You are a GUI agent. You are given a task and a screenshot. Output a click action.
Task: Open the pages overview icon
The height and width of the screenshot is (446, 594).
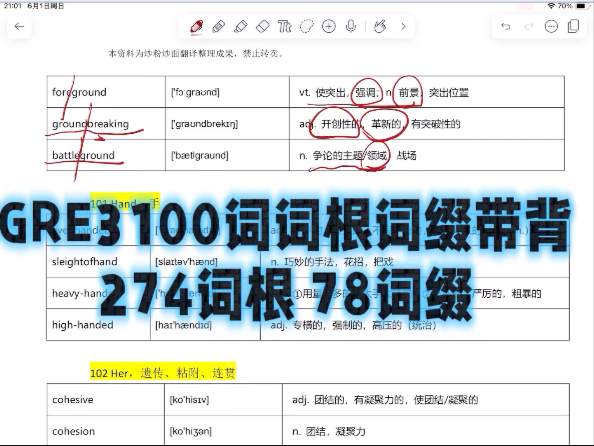(574, 27)
